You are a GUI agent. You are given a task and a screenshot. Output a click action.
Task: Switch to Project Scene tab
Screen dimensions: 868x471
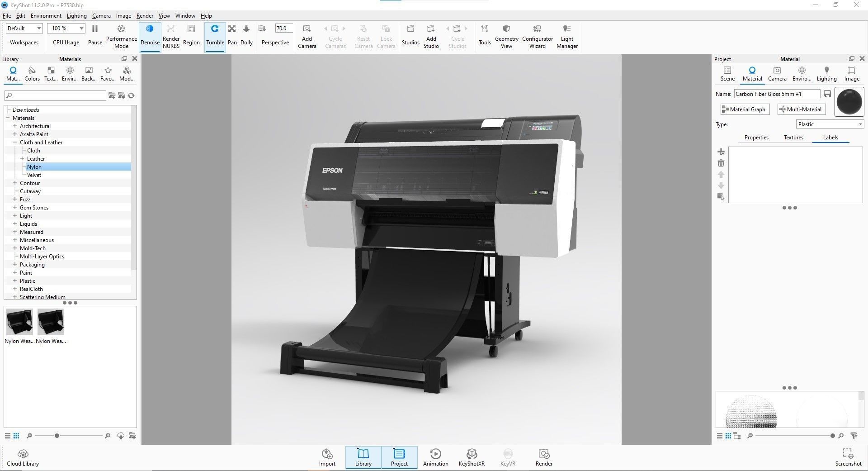tap(727, 74)
